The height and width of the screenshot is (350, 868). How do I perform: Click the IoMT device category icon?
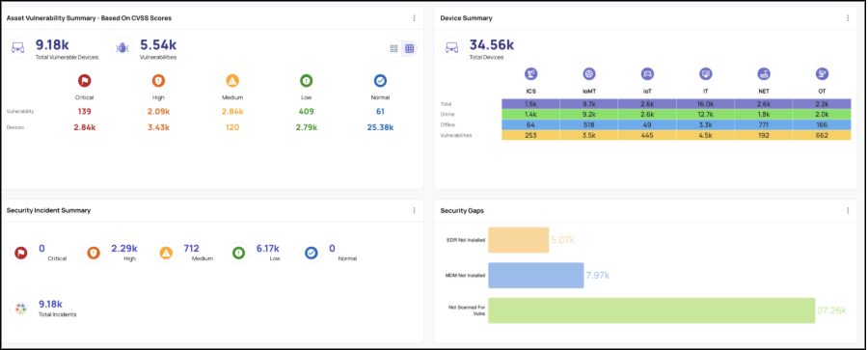click(x=589, y=73)
